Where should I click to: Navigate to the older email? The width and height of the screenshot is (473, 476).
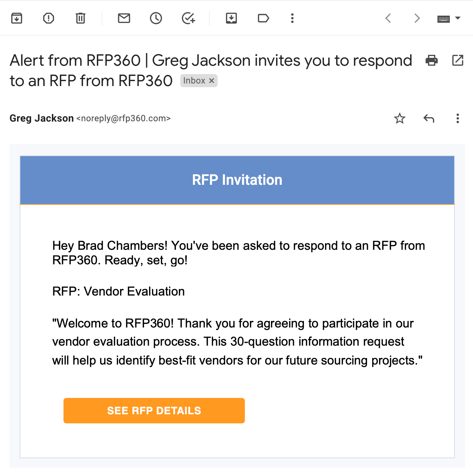[x=416, y=18]
